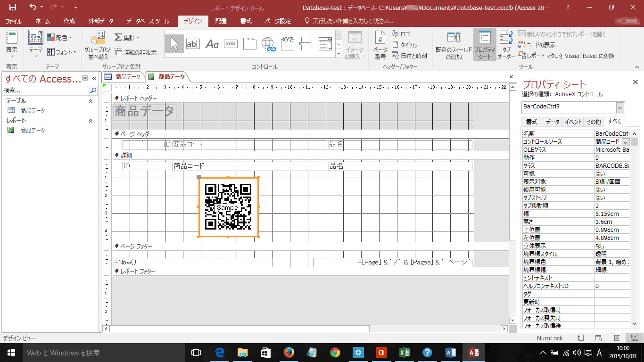This screenshot has width=644, height=362.
Task: Open Firefox from the taskbar
Action: coord(289,353)
